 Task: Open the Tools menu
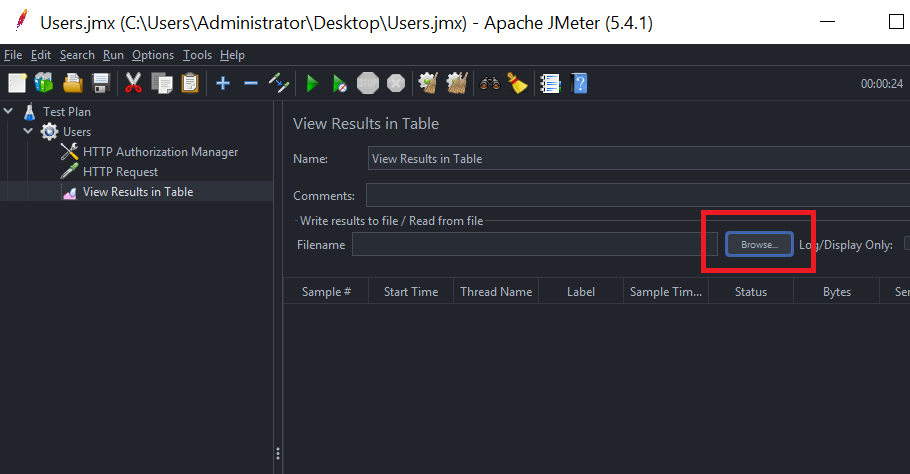(197, 55)
